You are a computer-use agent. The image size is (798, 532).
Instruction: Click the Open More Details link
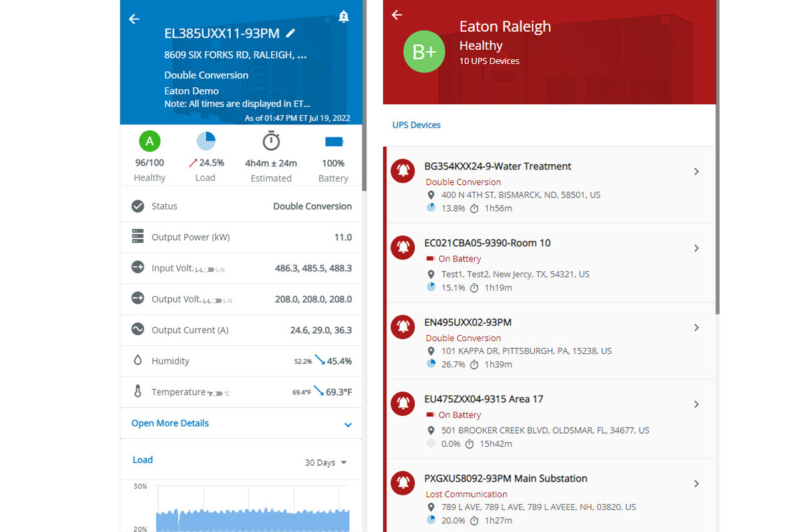[170, 423]
